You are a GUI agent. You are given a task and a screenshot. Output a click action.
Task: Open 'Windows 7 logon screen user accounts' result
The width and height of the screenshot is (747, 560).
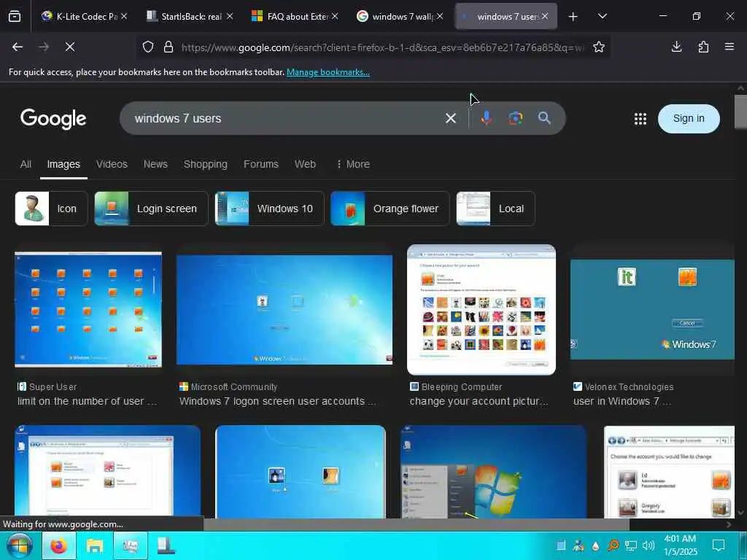click(278, 402)
